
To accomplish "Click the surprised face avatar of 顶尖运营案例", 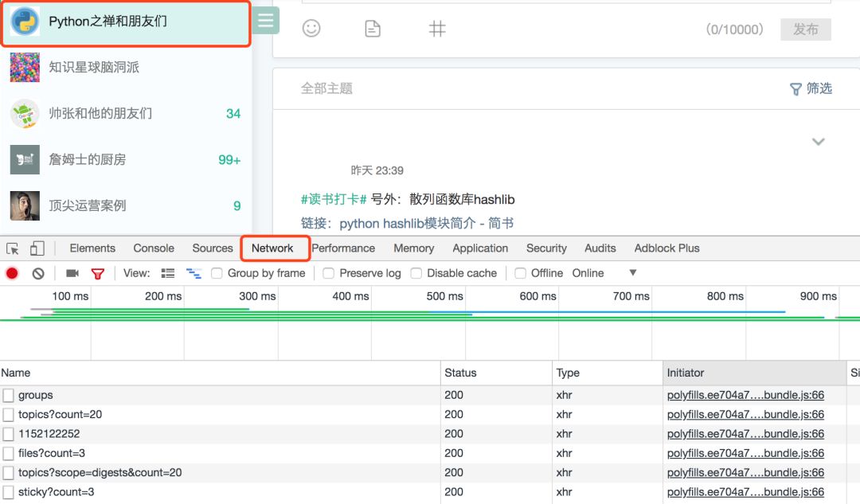I will coord(25,205).
